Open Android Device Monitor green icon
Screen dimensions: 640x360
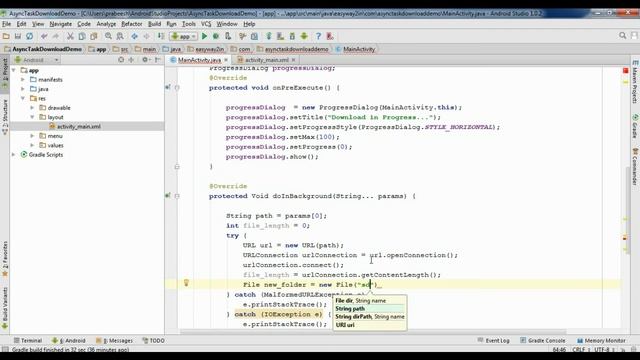304,36
